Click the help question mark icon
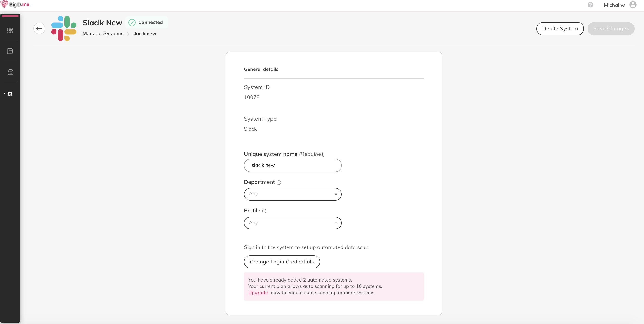Image resolution: width=644 pixels, height=324 pixels. (590, 5)
